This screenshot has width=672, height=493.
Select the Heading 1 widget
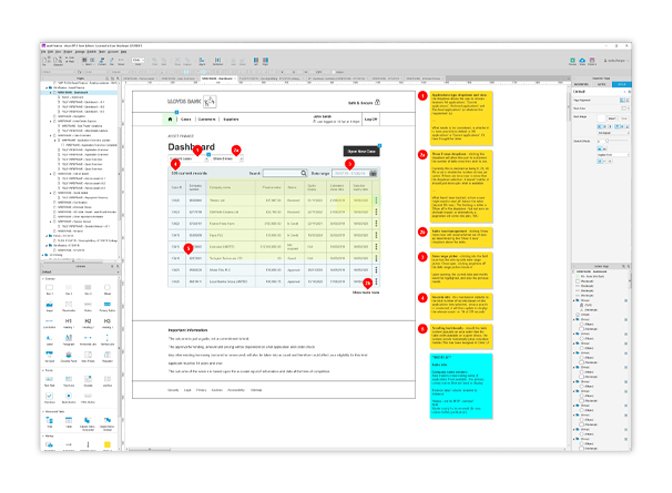point(69,323)
